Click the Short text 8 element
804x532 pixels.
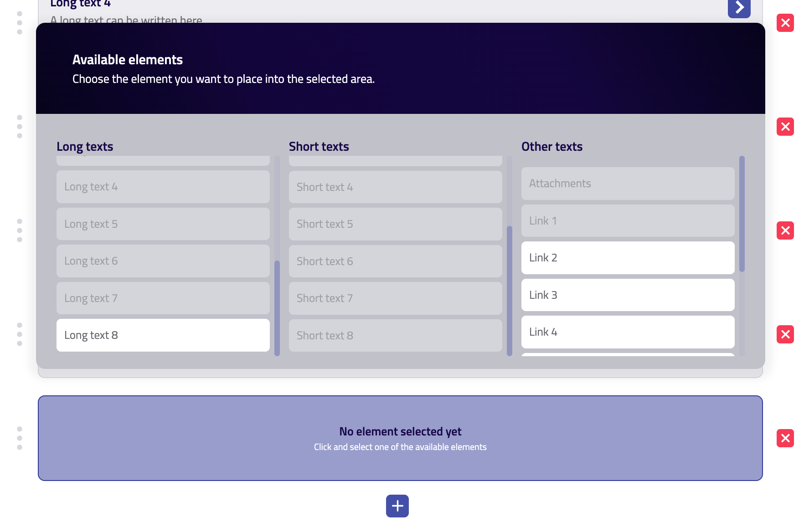click(395, 336)
